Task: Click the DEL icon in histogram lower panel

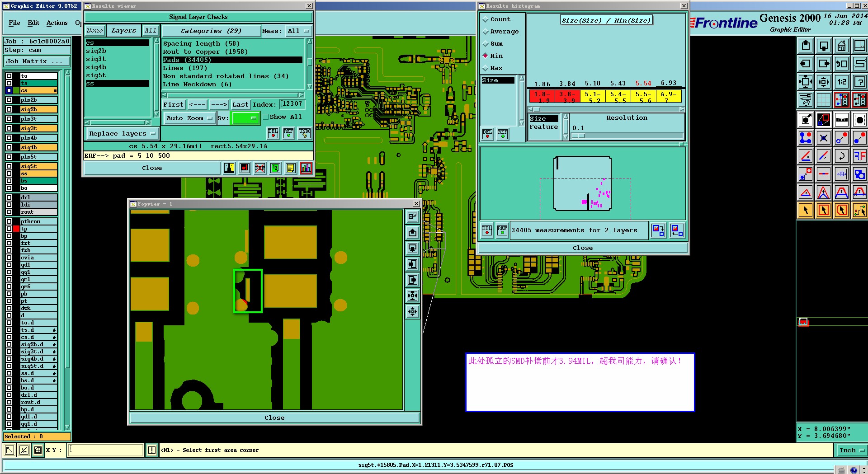Action: (x=487, y=230)
